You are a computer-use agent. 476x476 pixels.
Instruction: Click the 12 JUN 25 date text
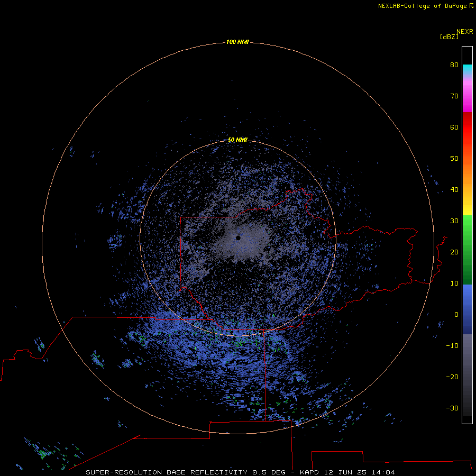click(x=345, y=472)
